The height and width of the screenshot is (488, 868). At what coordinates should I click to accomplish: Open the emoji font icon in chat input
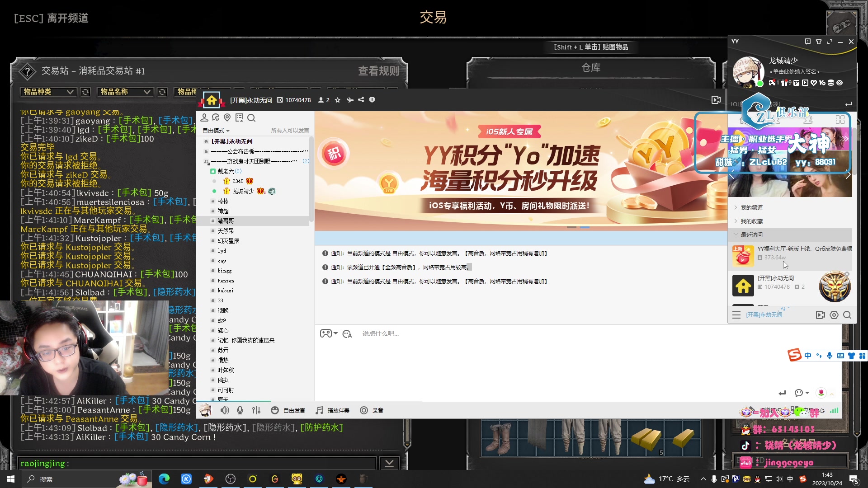pos(347,334)
